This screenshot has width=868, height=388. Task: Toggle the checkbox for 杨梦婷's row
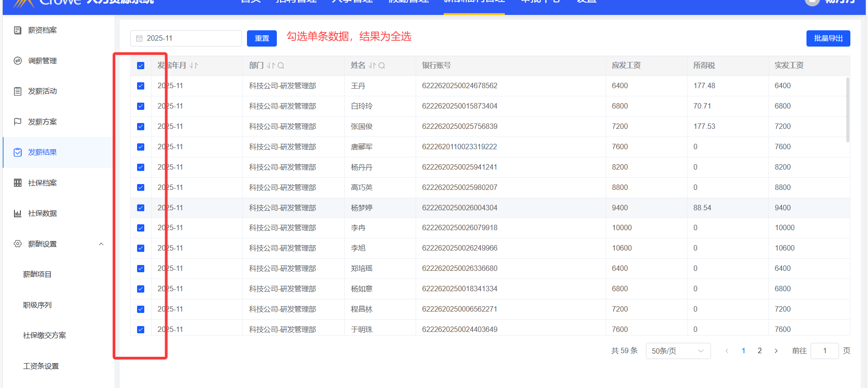[x=141, y=208]
